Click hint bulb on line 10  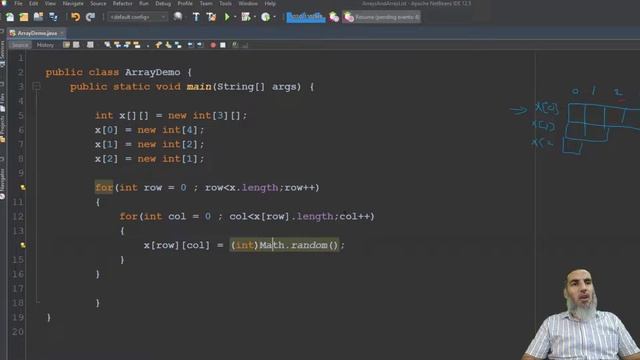pyautogui.click(x=23, y=188)
